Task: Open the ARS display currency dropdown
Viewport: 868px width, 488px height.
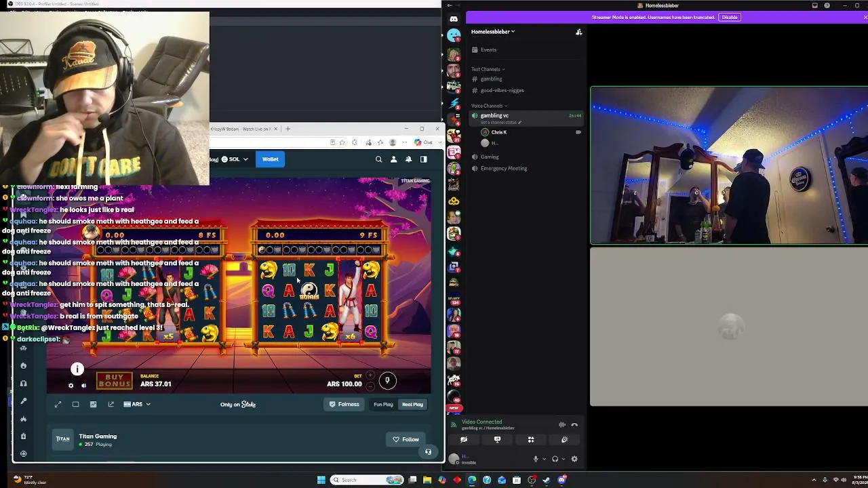Action: tap(137, 405)
